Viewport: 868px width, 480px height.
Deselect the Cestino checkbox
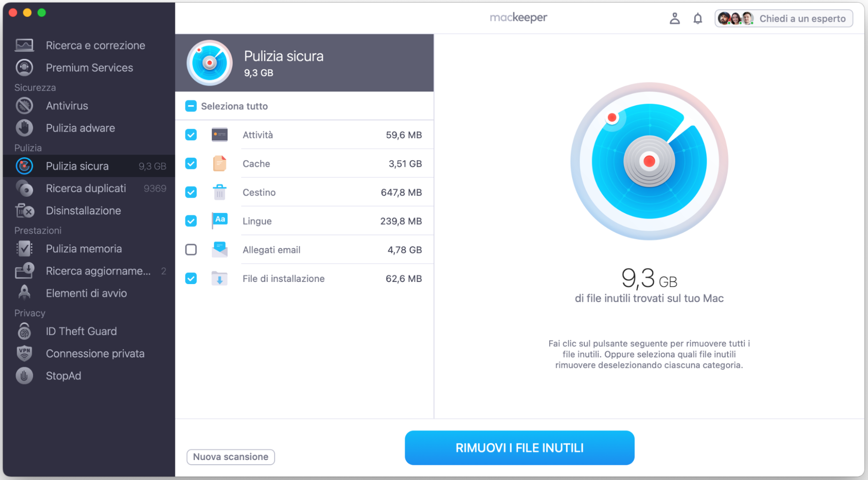tap(191, 192)
